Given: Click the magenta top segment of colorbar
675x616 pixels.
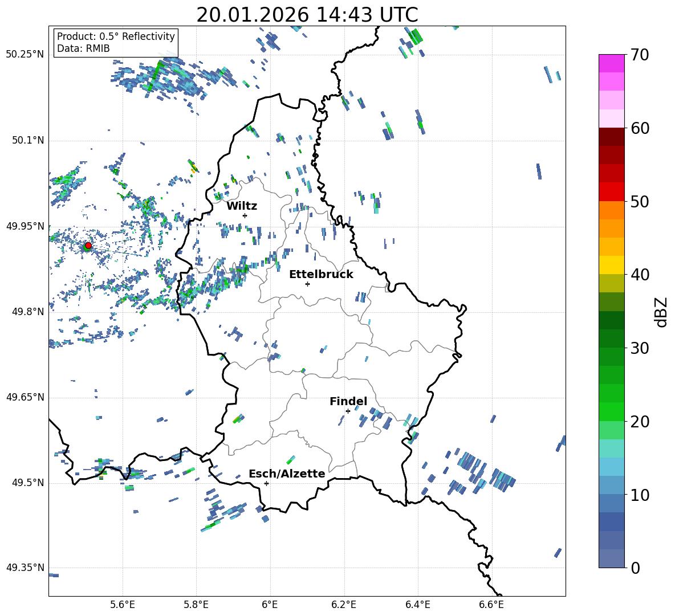Looking at the screenshot, I should tap(612, 63).
